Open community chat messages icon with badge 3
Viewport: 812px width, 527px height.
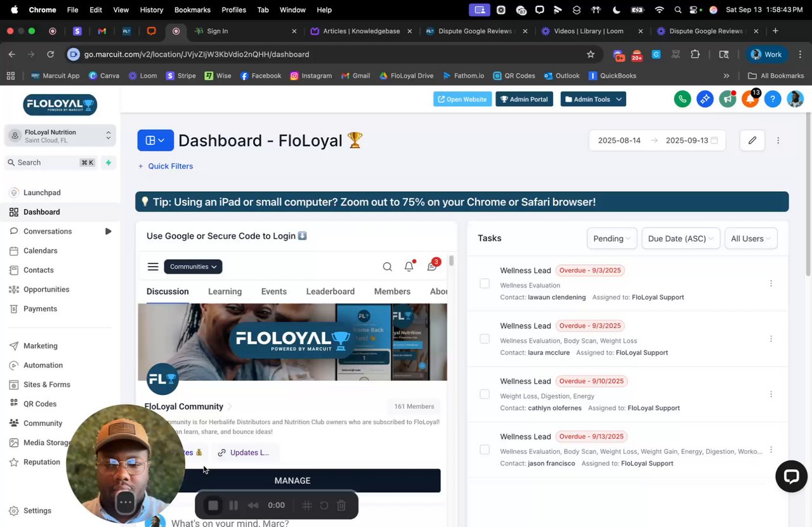(433, 265)
